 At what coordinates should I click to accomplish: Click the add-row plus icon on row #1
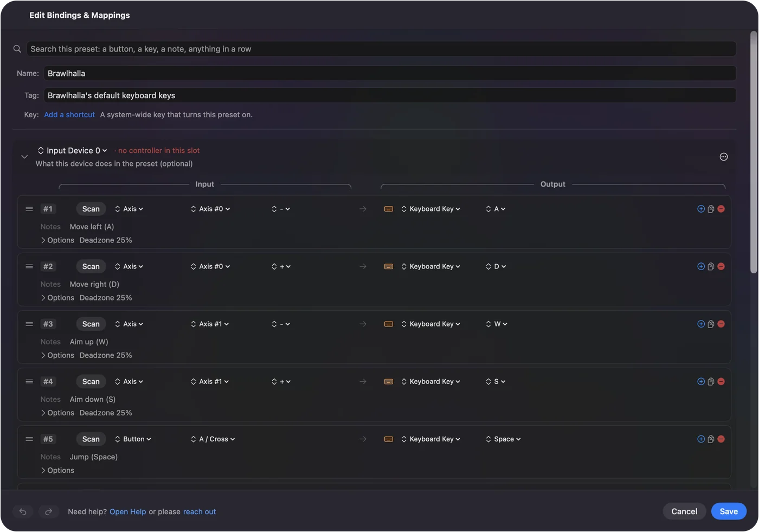pos(701,209)
